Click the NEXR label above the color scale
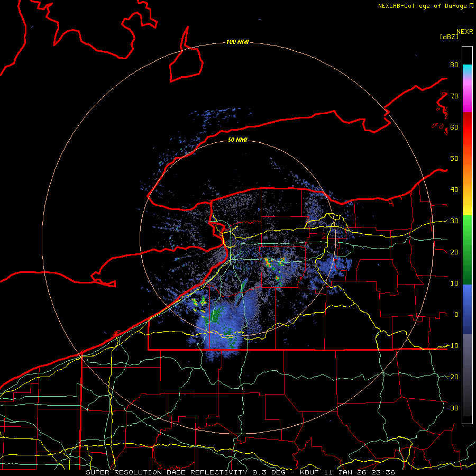The height and width of the screenshot is (476, 476). (x=465, y=32)
